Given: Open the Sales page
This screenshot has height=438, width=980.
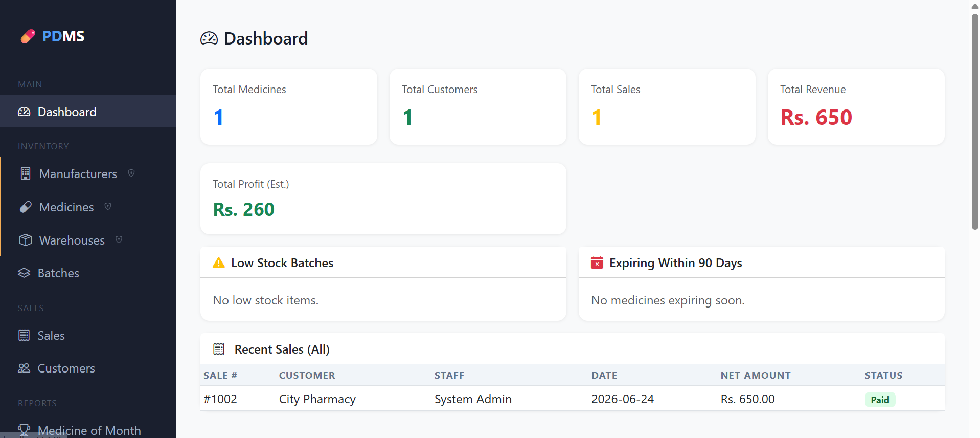Looking at the screenshot, I should coord(51,336).
